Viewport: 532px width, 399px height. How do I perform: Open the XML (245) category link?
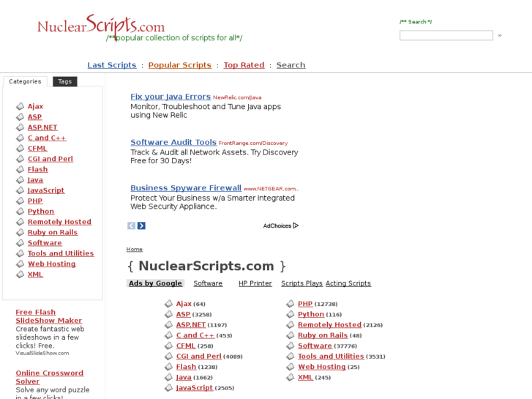point(305,377)
